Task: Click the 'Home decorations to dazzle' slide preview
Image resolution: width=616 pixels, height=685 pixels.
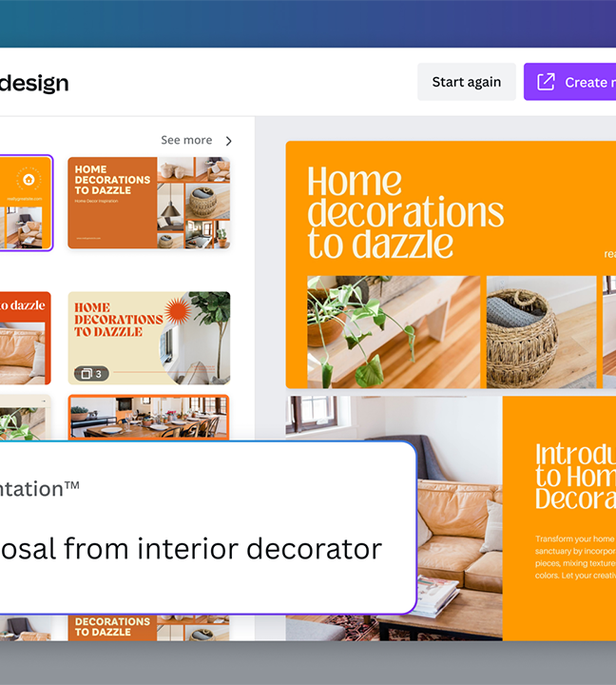Action: click(x=451, y=264)
